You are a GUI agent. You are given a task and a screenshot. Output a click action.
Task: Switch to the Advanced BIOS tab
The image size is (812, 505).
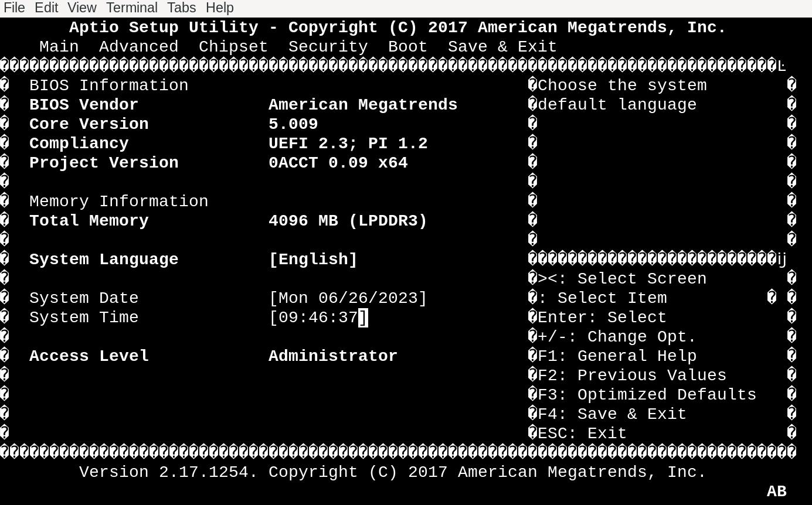(x=138, y=47)
